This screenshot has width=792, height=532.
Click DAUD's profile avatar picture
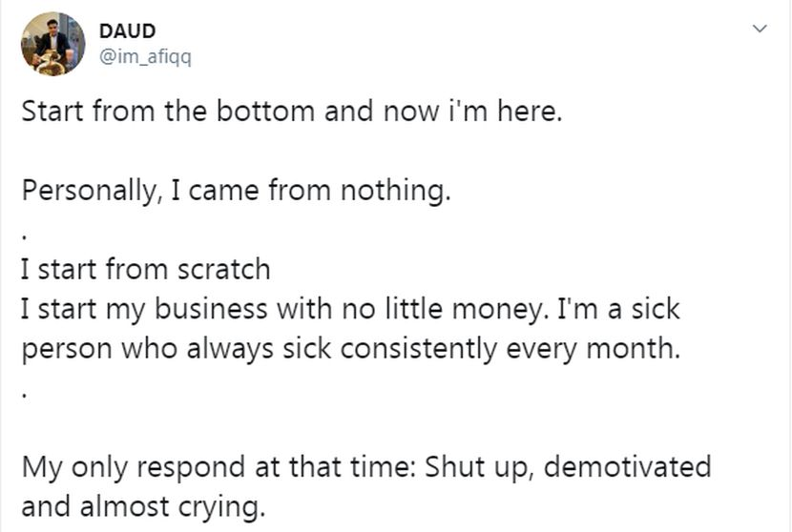pyautogui.click(x=53, y=44)
